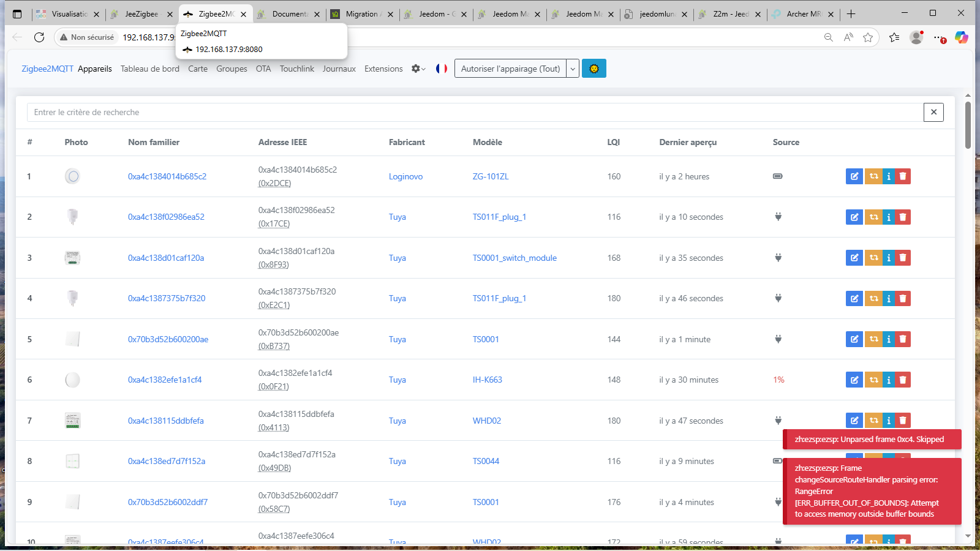The height and width of the screenshot is (551, 980).
Task: Open the dropdown arrow beside Autoriser l'appairage
Action: coord(573,69)
